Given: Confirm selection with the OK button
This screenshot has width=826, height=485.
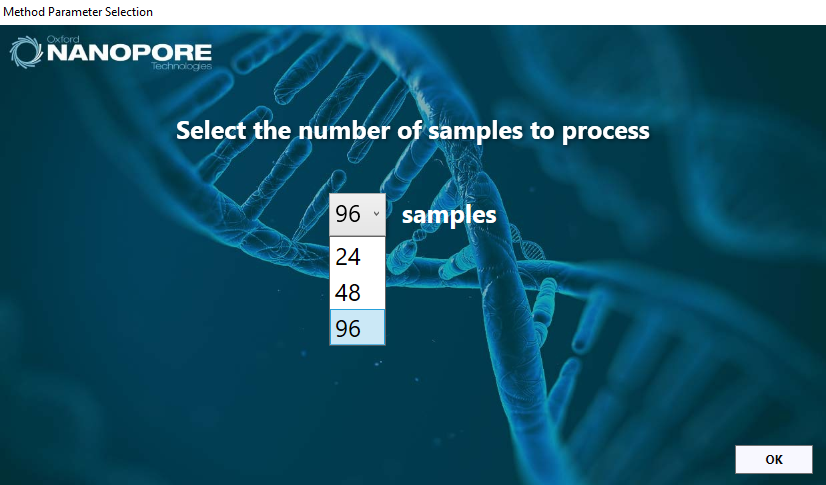Looking at the screenshot, I should (774, 459).
